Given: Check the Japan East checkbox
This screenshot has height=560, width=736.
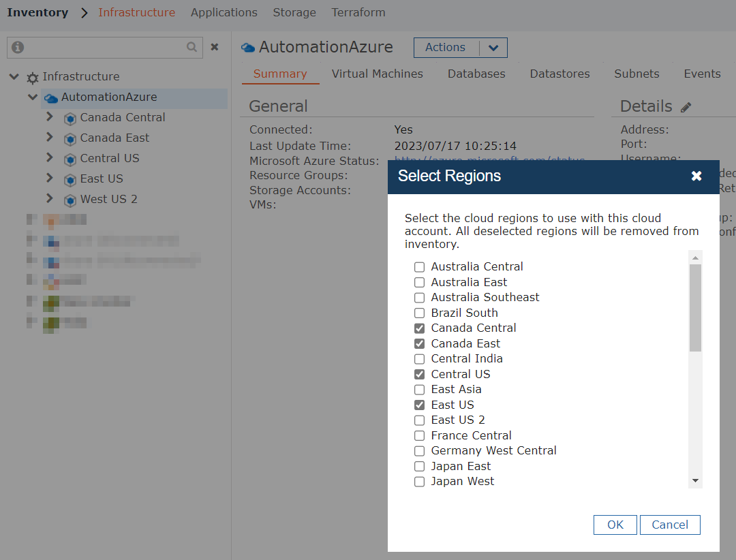Looking at the screenshot, I should 419,466.
